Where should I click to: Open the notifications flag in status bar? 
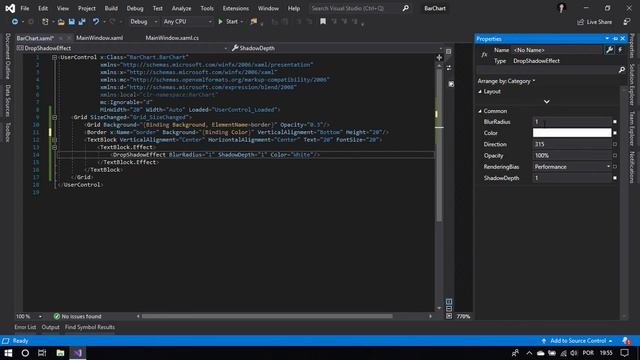pyautogui.click(x=626, y=340)
